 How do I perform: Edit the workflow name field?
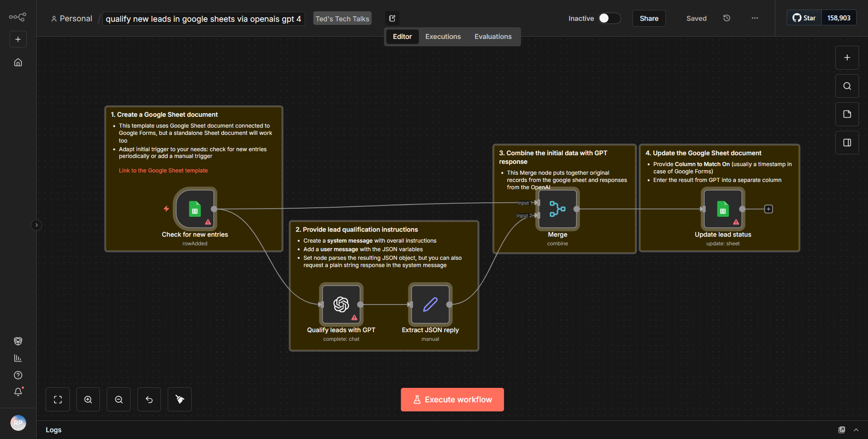coord(203,19)
